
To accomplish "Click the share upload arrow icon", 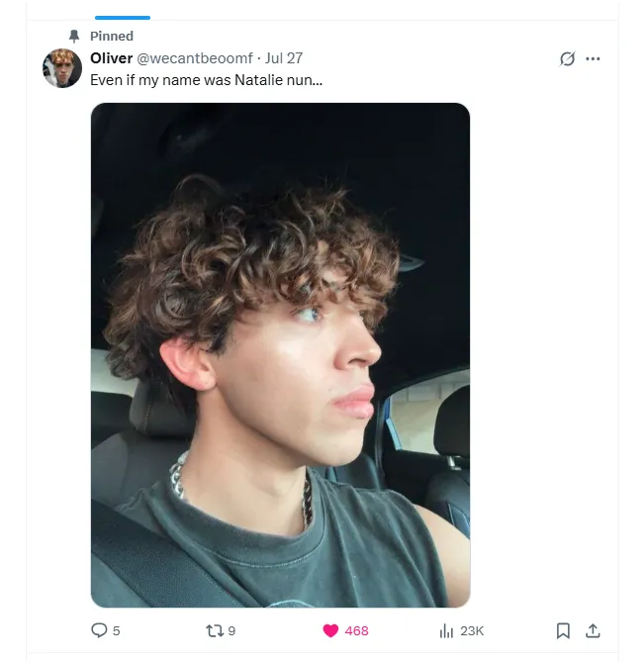I will [x=593, y=631].
